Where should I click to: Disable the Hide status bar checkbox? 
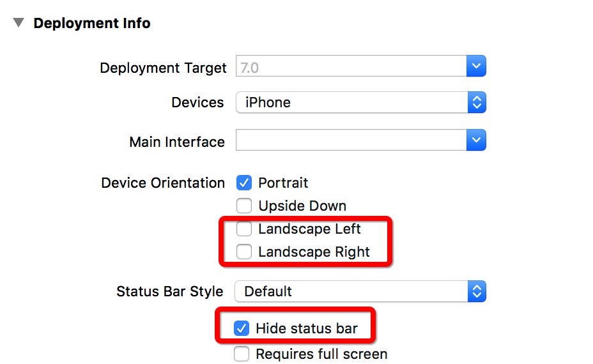pos(241,329)
